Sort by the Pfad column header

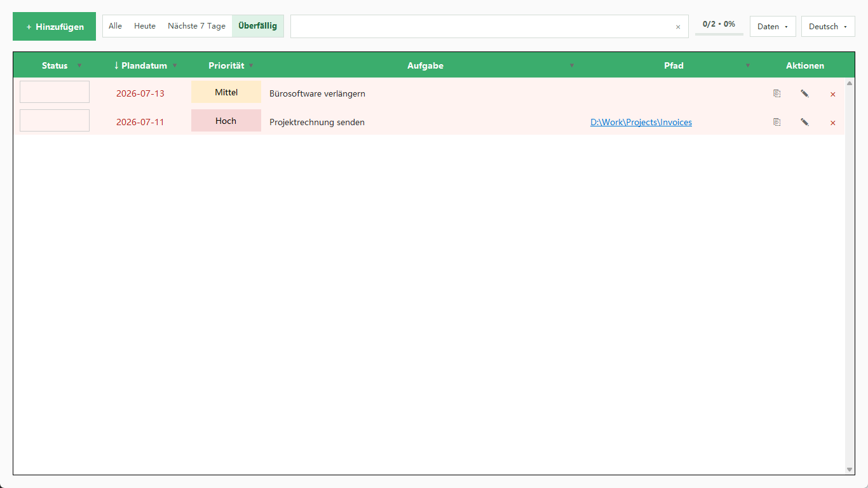click(x=674, y=65)
